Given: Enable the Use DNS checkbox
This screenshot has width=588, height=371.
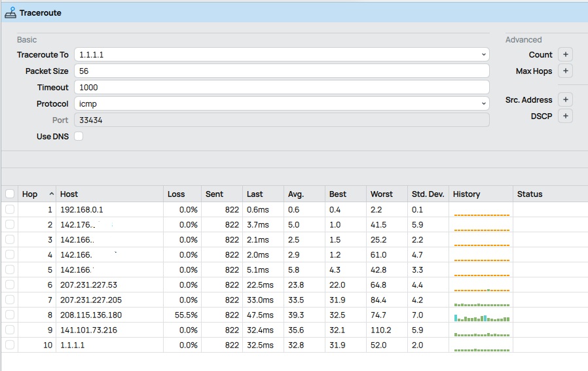Looking at the screenshot, I should 79,137.
